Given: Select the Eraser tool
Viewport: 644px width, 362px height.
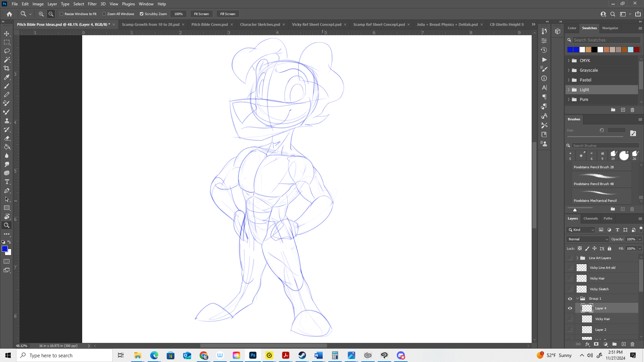Looking at the screenshot, I should point(7,138).
